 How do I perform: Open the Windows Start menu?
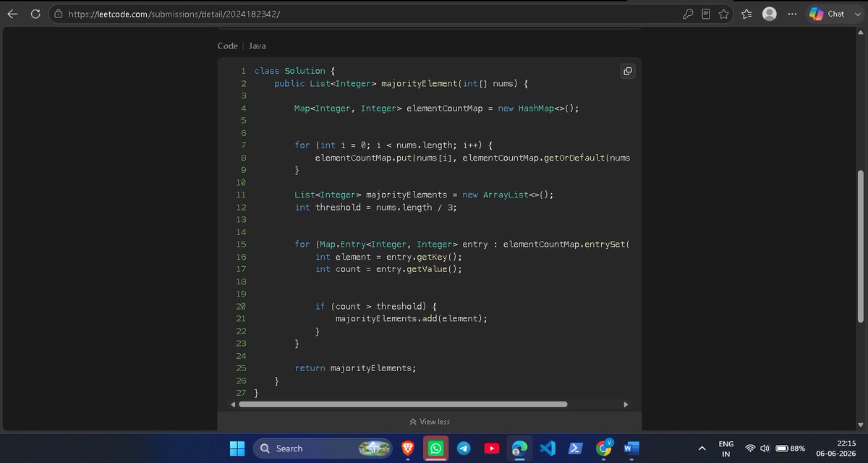[237, 449]
